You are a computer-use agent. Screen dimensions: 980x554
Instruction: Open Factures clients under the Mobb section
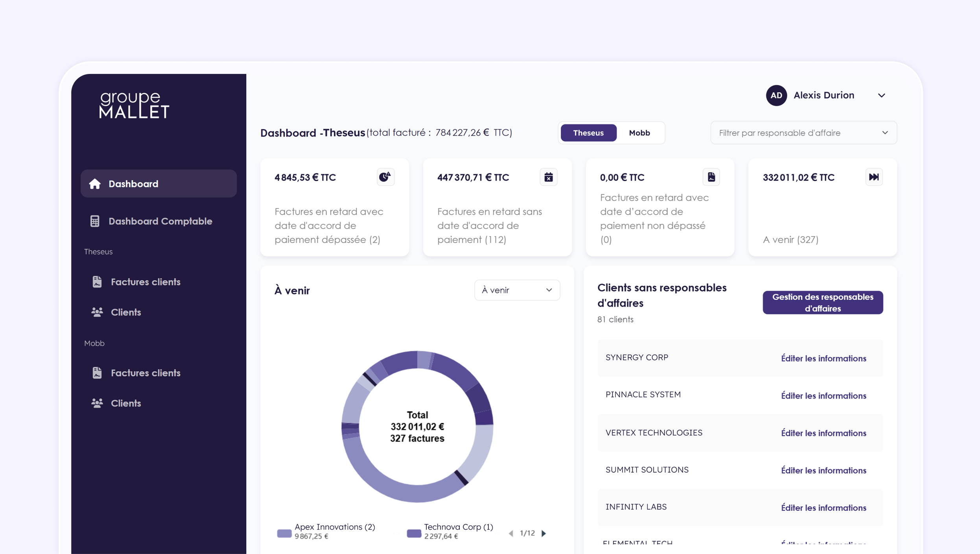tap(146, 373)
